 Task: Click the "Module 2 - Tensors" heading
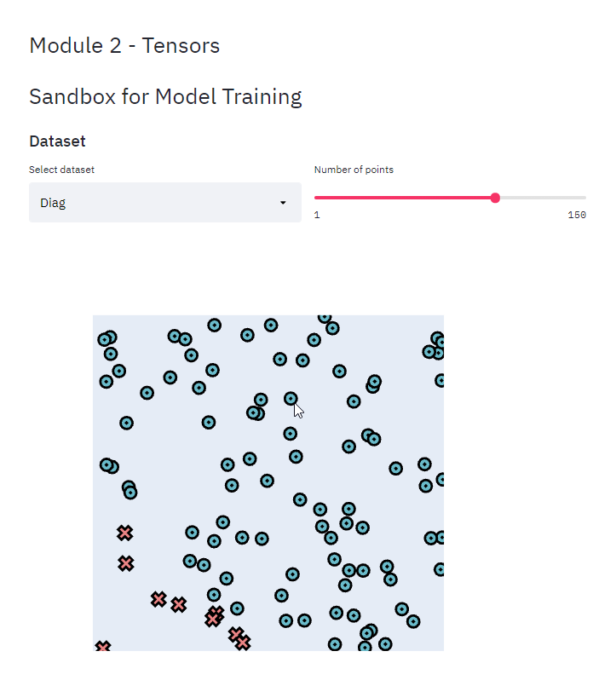tap(124, 45)
